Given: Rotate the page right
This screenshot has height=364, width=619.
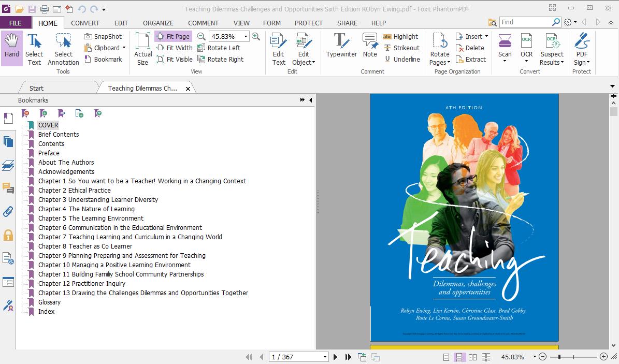Looking at the screenshot, I should click(x=220, y=59).
